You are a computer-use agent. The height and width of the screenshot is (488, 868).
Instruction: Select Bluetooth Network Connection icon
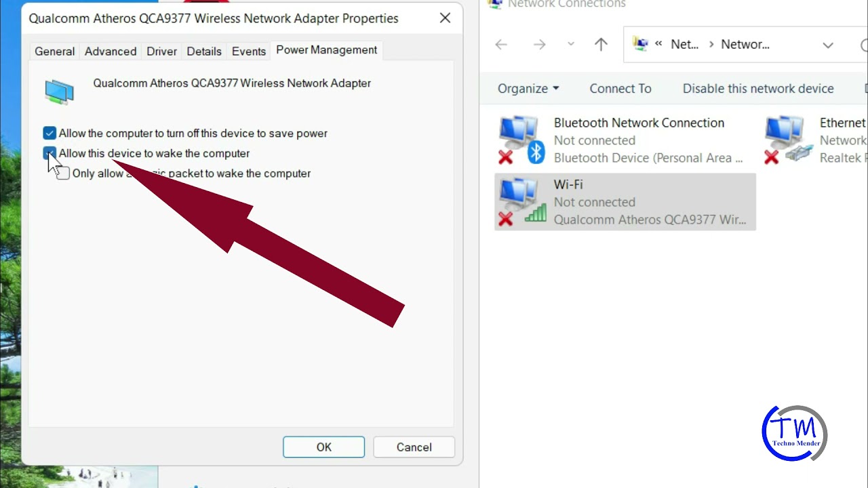[521, 140]
